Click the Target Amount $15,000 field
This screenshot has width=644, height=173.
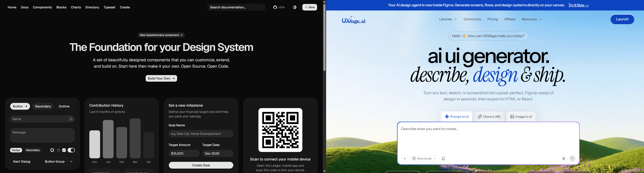184,154
